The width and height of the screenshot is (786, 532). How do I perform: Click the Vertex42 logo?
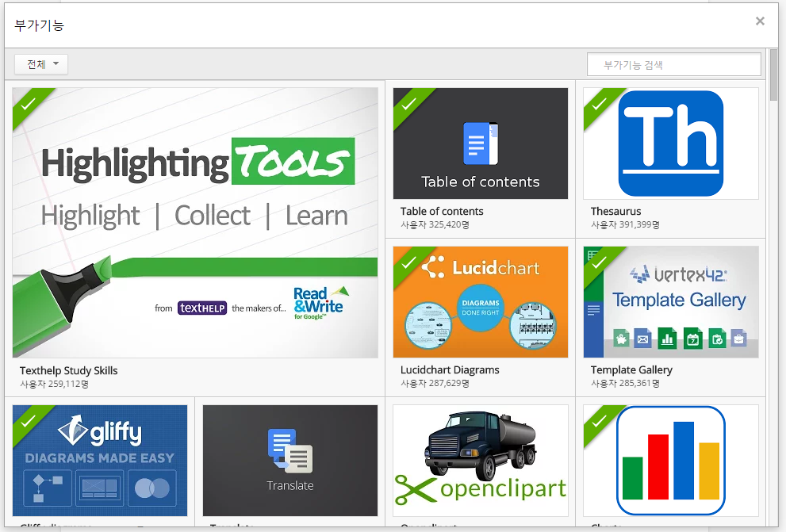pyautogui.click(x=677, y=274)
